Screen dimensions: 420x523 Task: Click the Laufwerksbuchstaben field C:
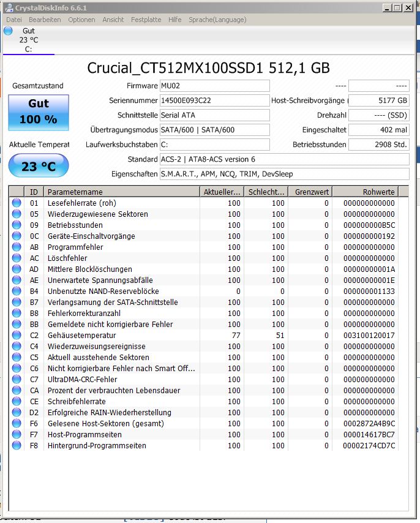click(215, 145)
